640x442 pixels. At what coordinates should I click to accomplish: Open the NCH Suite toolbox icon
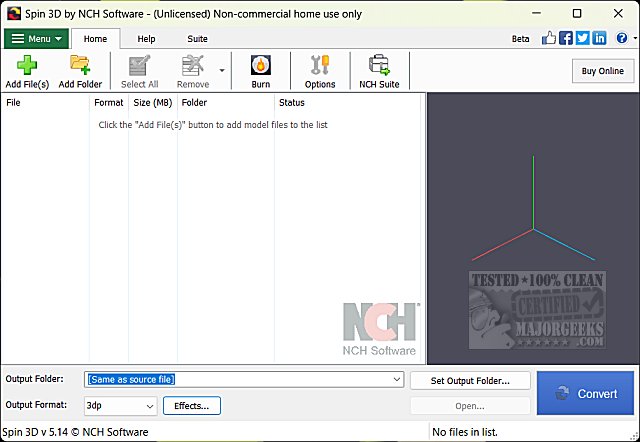coord(379,65)
